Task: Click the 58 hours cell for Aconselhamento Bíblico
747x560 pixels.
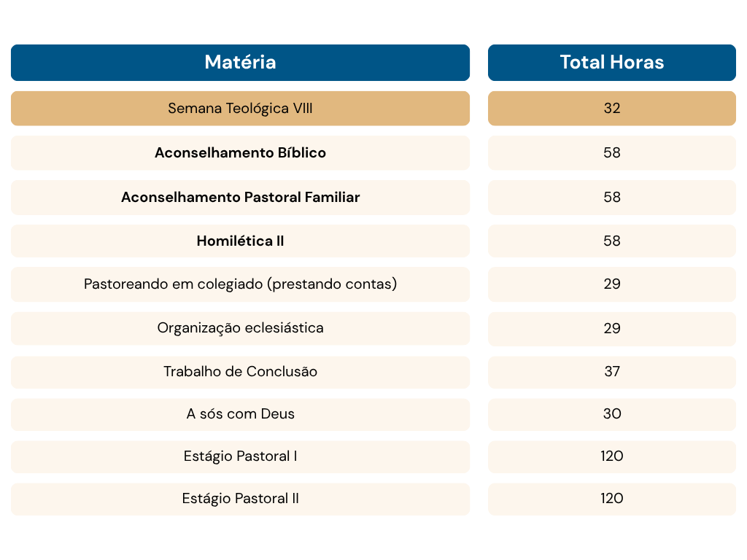Action: [x=612, y=153]
